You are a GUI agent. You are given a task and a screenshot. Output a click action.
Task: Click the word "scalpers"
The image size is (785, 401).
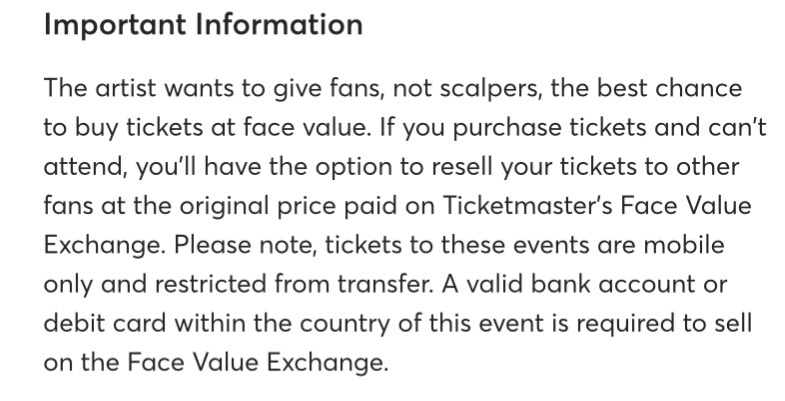[x=491, y=90]
